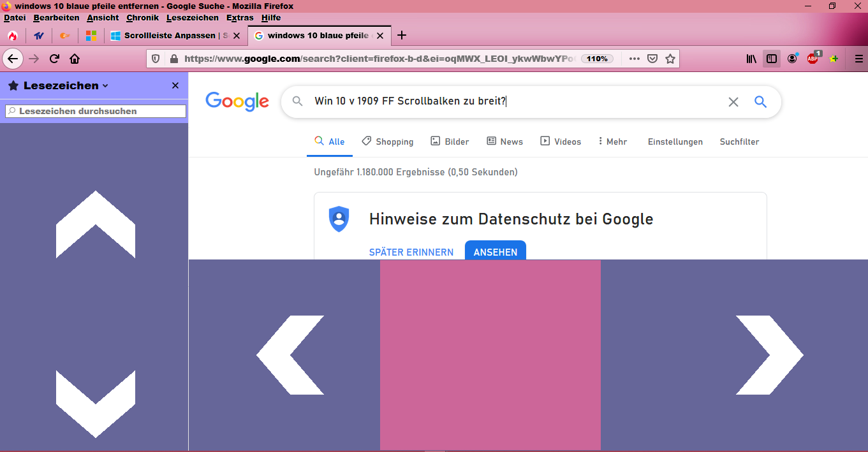Open the Chronik menu

click(142, 18)
